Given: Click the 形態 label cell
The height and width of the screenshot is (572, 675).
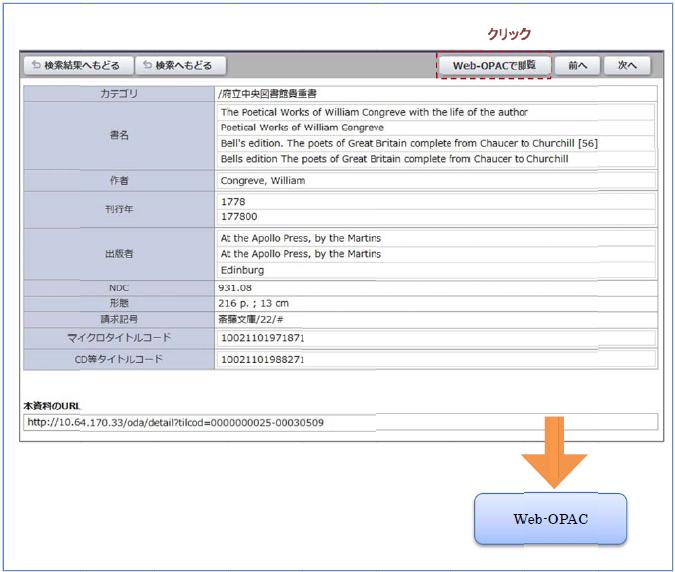Looking at the screenshot, I should pyautogui.click(x=119, y=303).
